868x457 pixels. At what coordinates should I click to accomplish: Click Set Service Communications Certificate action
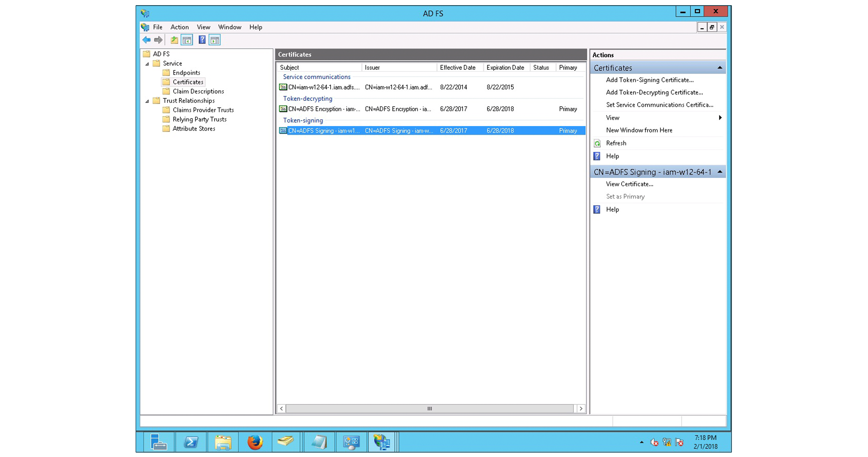(659, 105)
